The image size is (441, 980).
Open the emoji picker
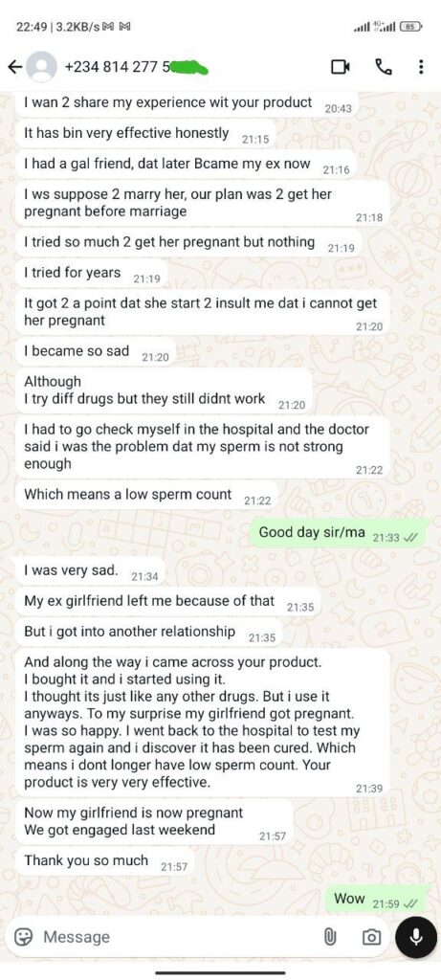tap(24, 936)
